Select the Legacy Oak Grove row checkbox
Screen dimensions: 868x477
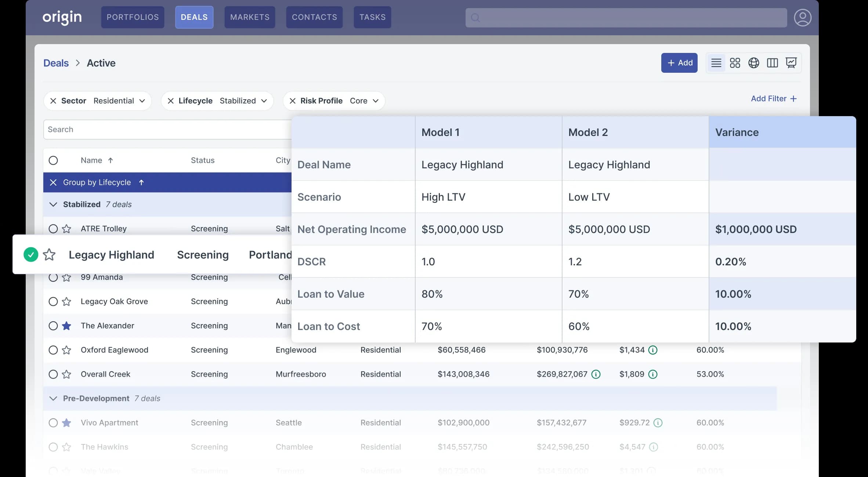point(53,301)
